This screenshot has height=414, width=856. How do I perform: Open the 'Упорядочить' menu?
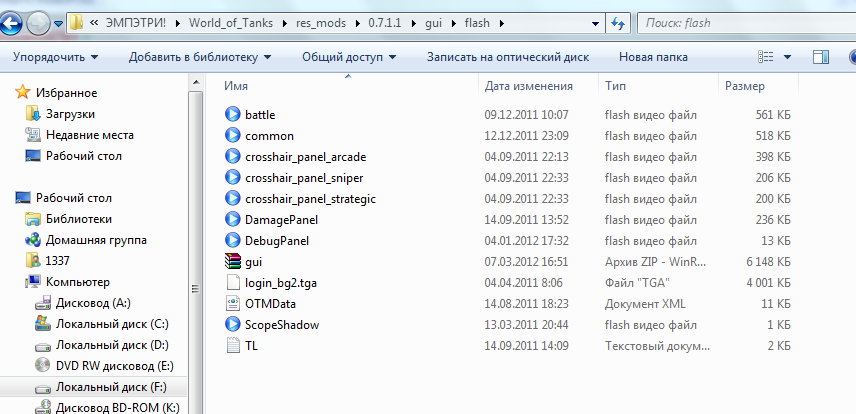tap(56, 57)
